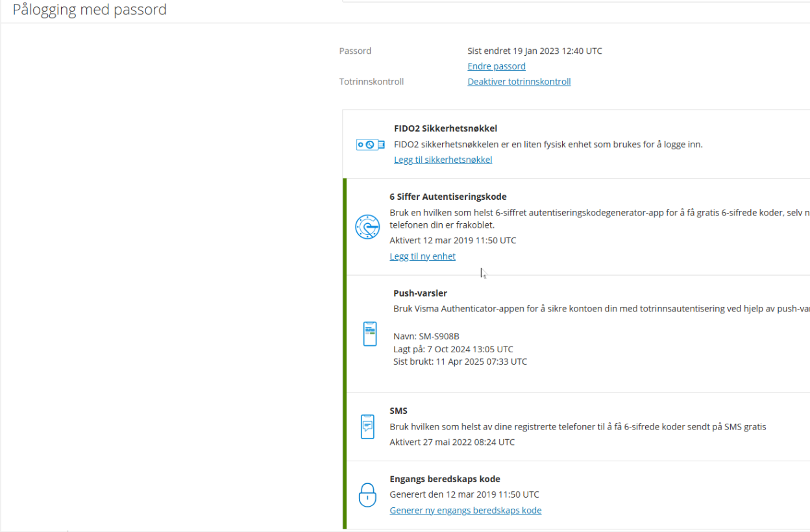Select the FIDO2 Sikkerhetsnøkkel title
Screen dimensions: 810x532
click(445, 128)
